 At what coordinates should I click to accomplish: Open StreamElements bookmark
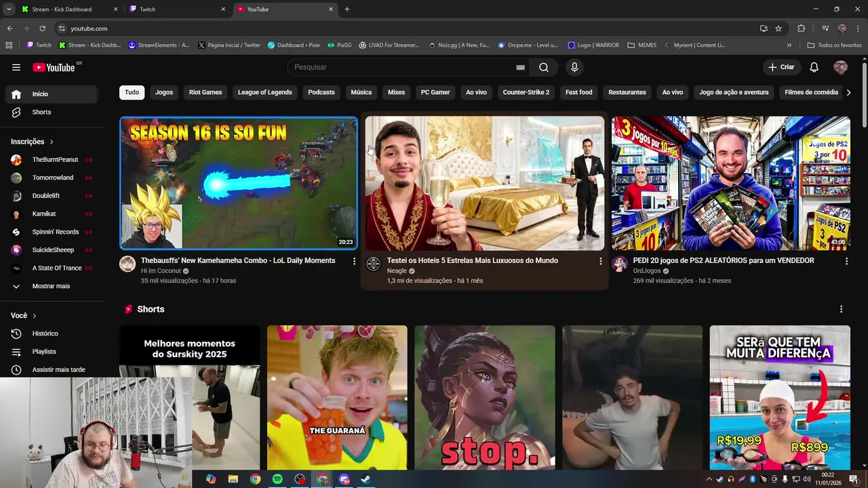[x=159, y=45]
